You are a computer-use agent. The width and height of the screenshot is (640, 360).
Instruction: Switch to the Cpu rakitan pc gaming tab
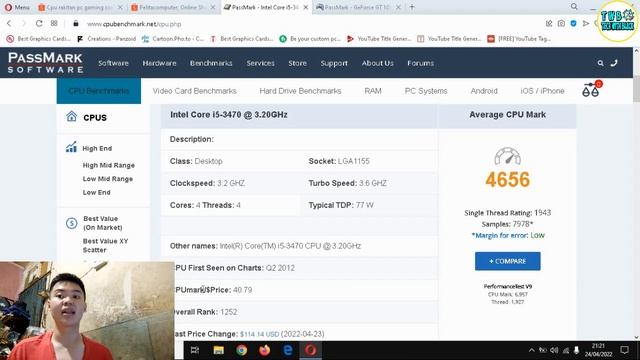click(x=80, y=7)
